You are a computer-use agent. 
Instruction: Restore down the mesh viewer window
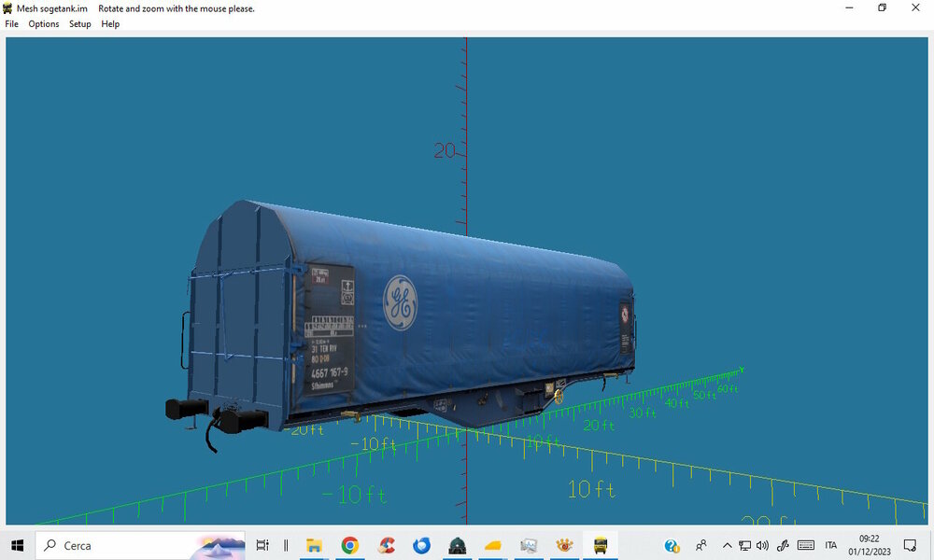[x=883, y=7]
